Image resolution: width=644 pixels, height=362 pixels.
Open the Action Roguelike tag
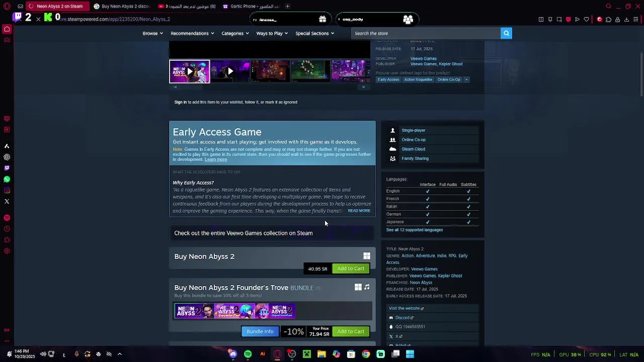418,79
